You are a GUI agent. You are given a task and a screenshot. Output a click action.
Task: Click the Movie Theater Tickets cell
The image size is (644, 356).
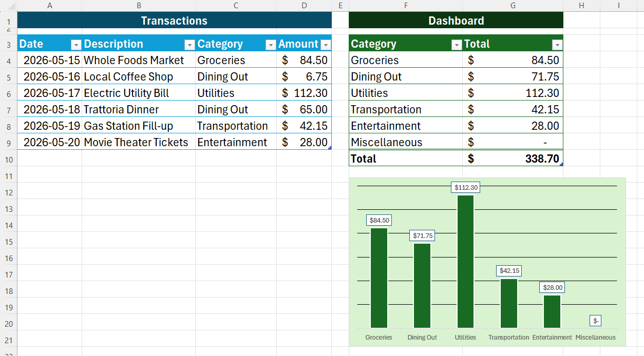pos(139,142)
